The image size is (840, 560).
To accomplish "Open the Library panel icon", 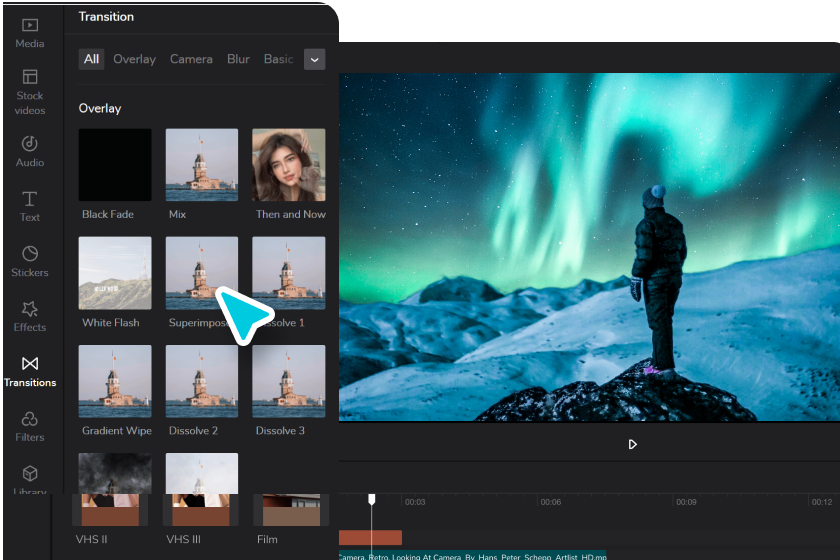I will coord(29,473).
